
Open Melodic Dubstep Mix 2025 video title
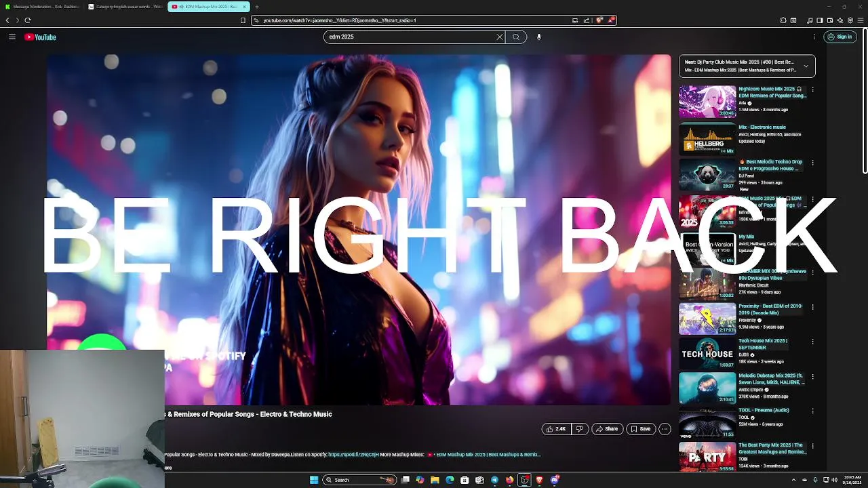[x=772, y=379]
